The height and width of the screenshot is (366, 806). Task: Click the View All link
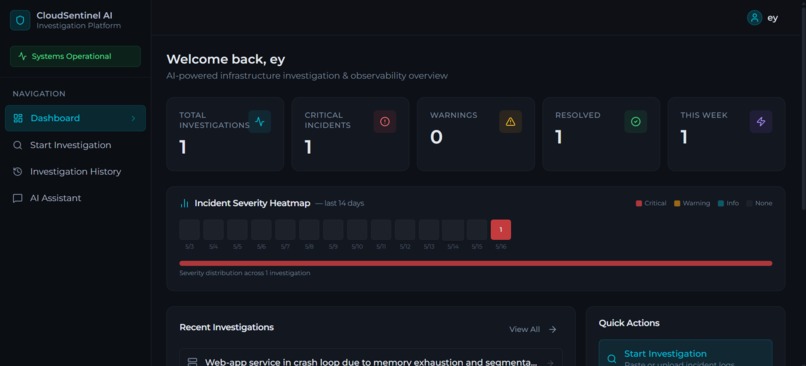coord(524,330)
